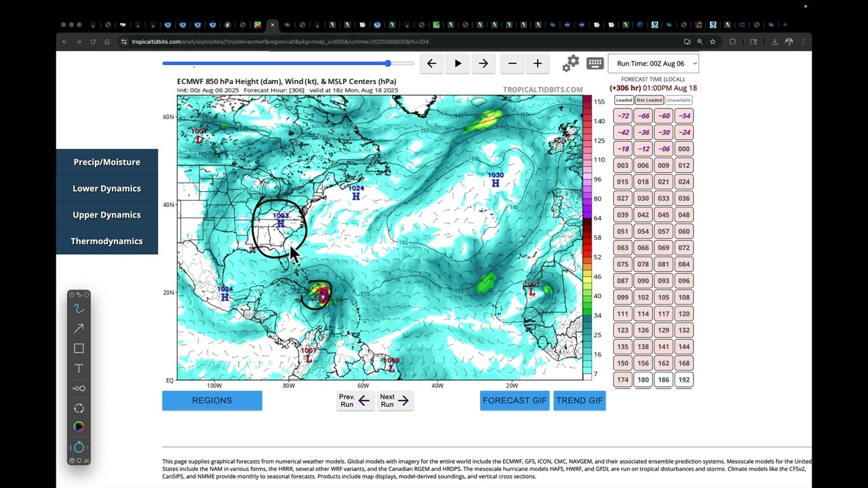Close the annotation toolbar with X circle
This screenshot has height=488, width=868.
72,295
